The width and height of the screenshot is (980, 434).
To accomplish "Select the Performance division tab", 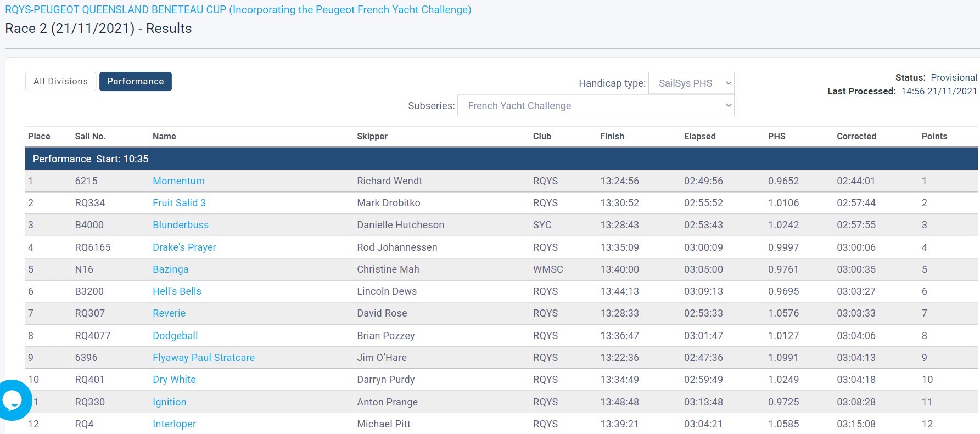I will 136,81.
